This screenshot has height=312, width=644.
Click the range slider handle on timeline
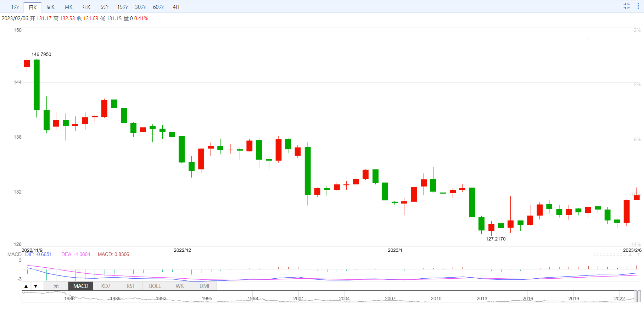click(637, 296)
